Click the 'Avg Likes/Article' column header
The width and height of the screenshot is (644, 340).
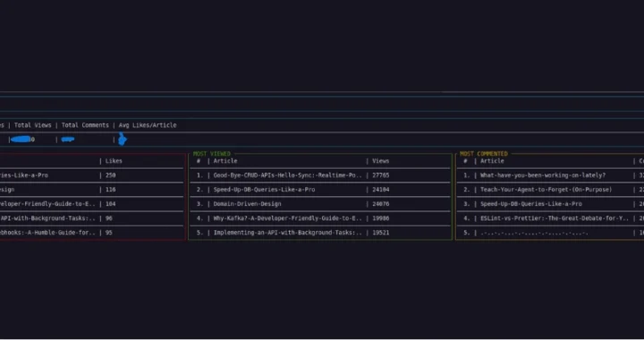[x=148, y=125]
